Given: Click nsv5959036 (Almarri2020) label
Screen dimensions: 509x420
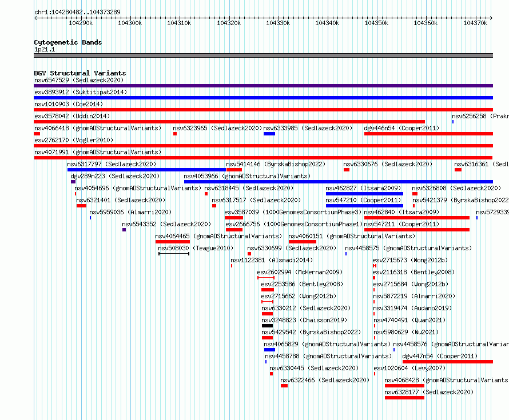Looking at the screenshot, I should (x=130, y=212).
